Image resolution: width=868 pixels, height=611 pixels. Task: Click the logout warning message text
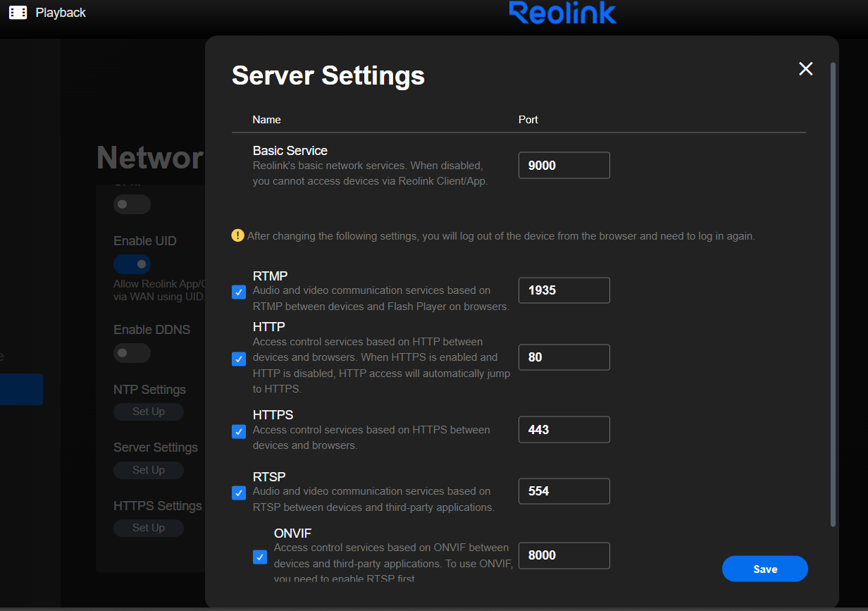[x=501, y=236]
